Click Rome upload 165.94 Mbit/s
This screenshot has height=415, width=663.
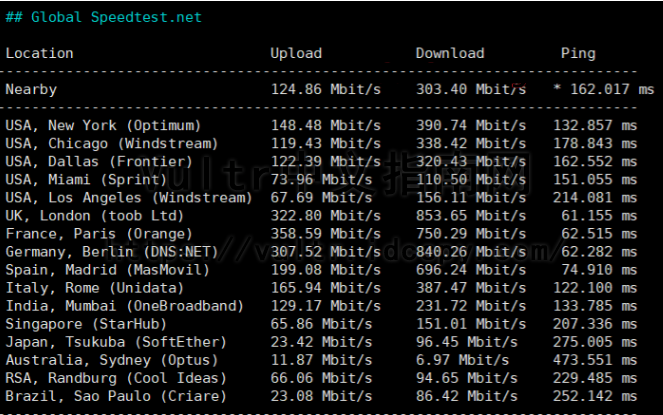(326, 288)
